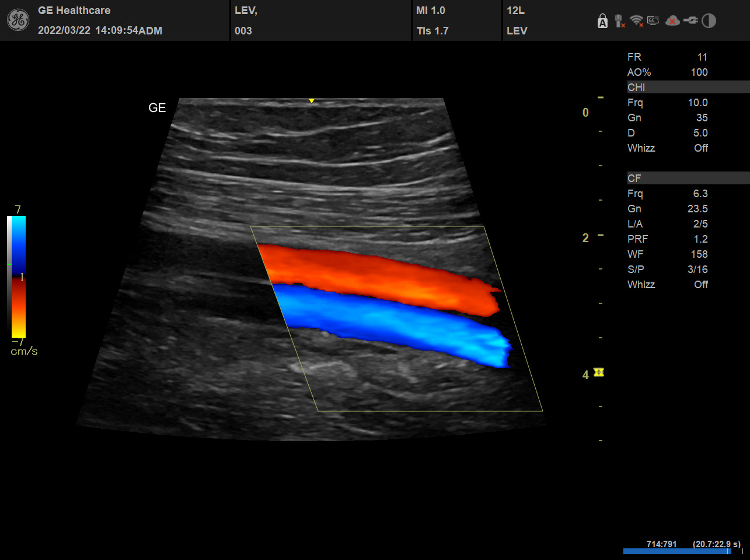The width and height of the screenshot is (750, 560).
Task: Click the yellow probe orientation triangle marker
Action: [312, 101]
